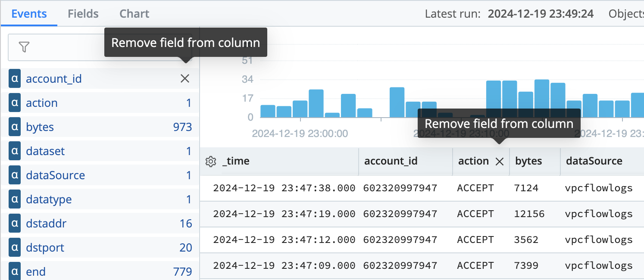Viewport: 644px width, 280px height.
Task: Click the action column header label
Action: point(473,161)
